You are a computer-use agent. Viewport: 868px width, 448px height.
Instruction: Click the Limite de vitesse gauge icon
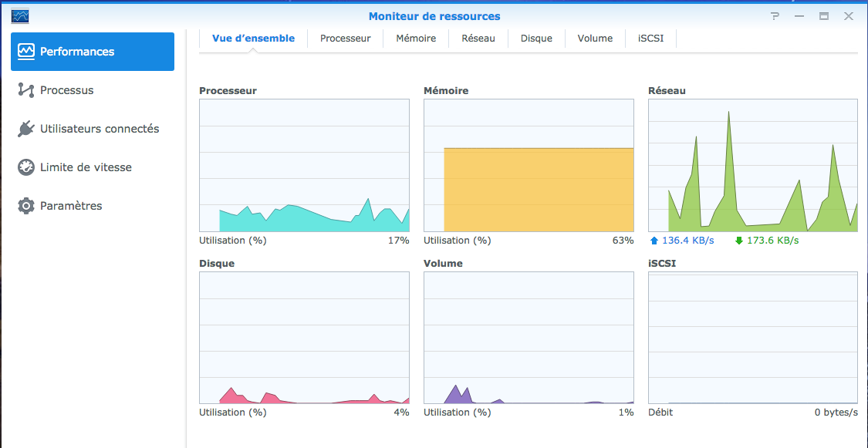26,167
